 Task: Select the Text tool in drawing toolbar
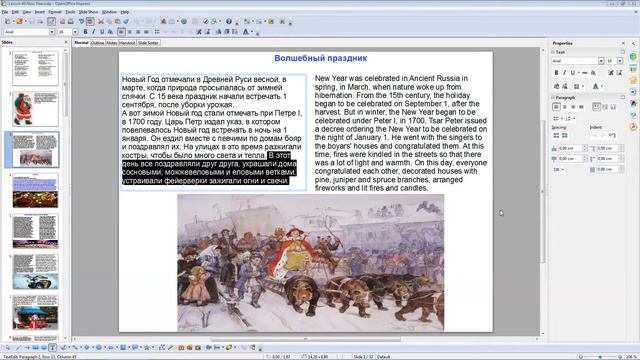[x=52, y=347]
